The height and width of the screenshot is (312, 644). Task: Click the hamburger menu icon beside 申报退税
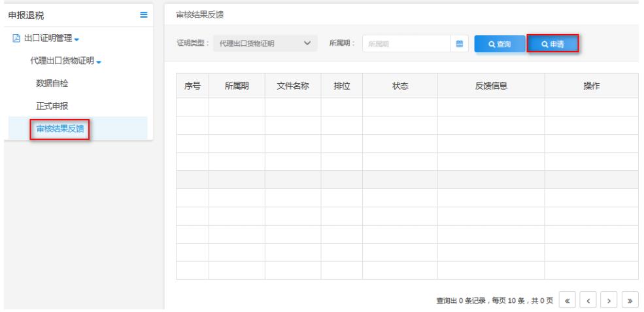pos(144,14)
